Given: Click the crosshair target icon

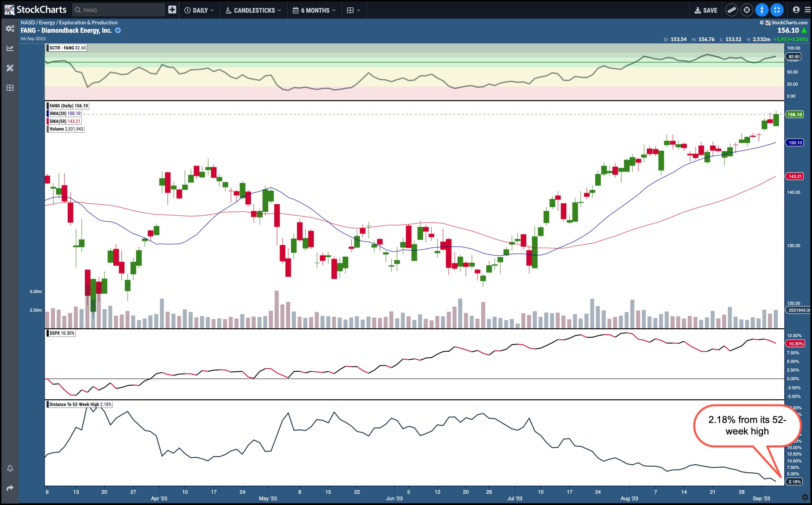Looking at the screenshot, I should coord(747,10).
